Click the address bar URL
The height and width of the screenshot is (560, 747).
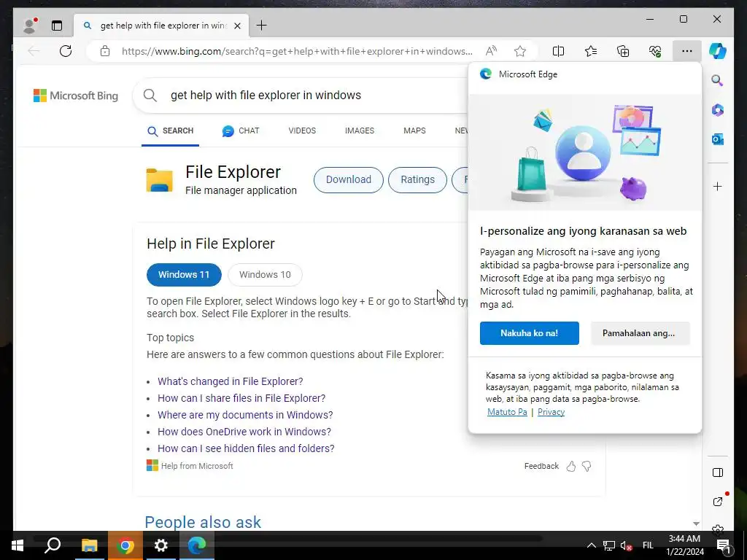(298, 51)
